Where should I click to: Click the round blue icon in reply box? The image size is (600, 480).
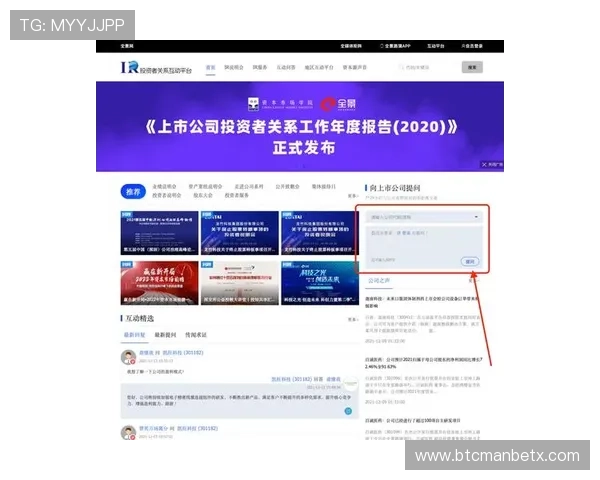pyautogui.click(x=348, y=411)
